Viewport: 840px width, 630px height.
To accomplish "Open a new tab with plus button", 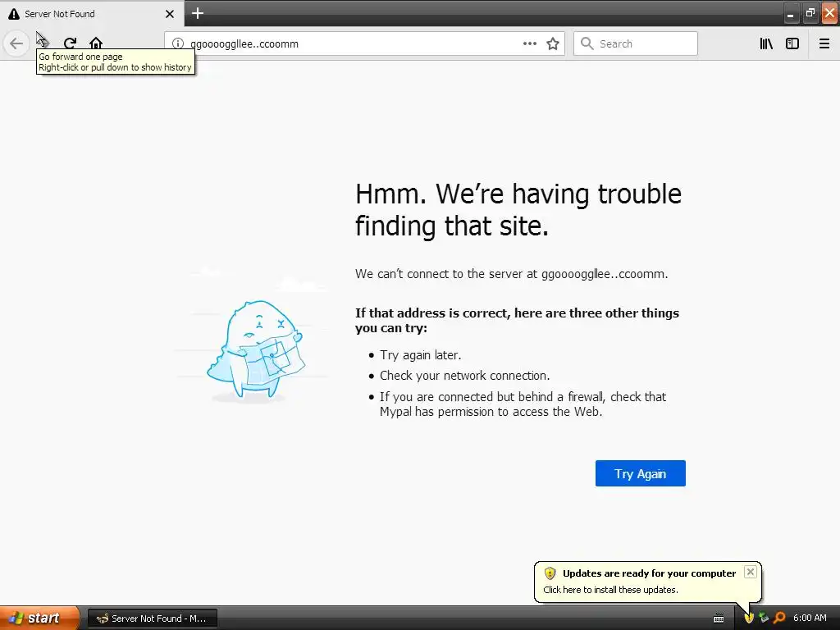I will [x=198, y=13].
